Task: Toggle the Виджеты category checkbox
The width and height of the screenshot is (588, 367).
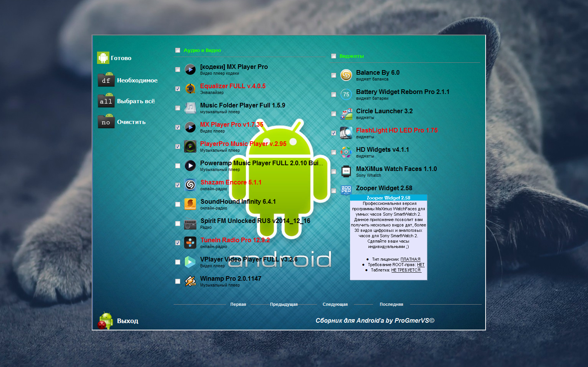Action: tap(333, 56)
